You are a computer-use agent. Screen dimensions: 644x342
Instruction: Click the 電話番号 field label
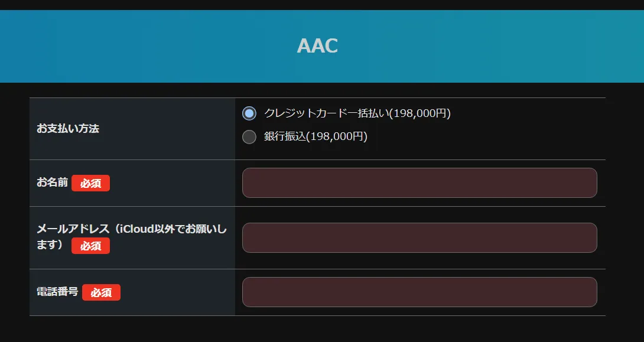(57, 291)
